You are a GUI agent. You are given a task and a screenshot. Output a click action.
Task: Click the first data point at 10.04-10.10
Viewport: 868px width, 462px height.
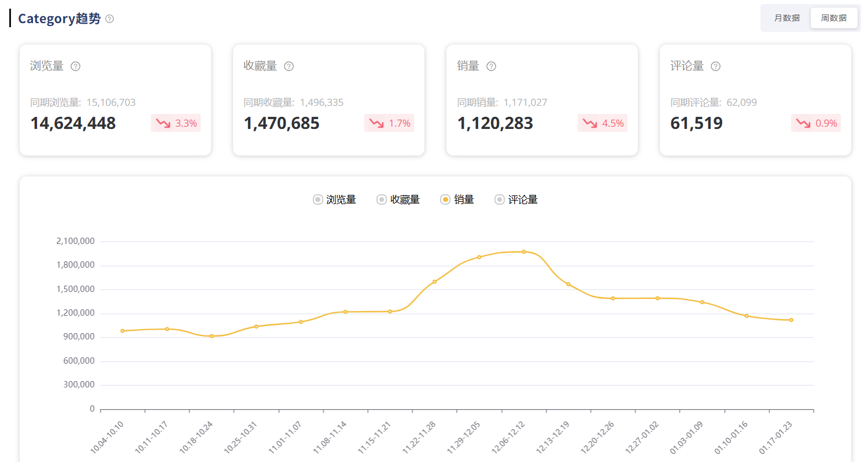[x=121, y=330]
